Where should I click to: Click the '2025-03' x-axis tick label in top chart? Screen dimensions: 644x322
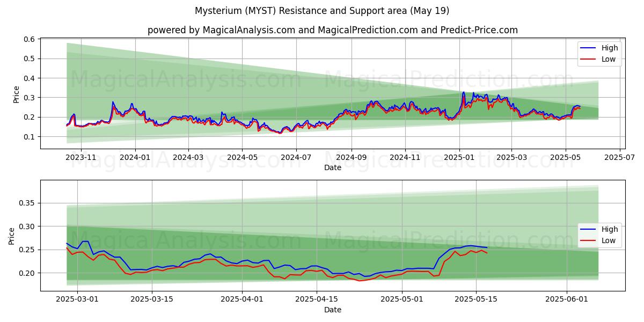click(x=511, y=158)
